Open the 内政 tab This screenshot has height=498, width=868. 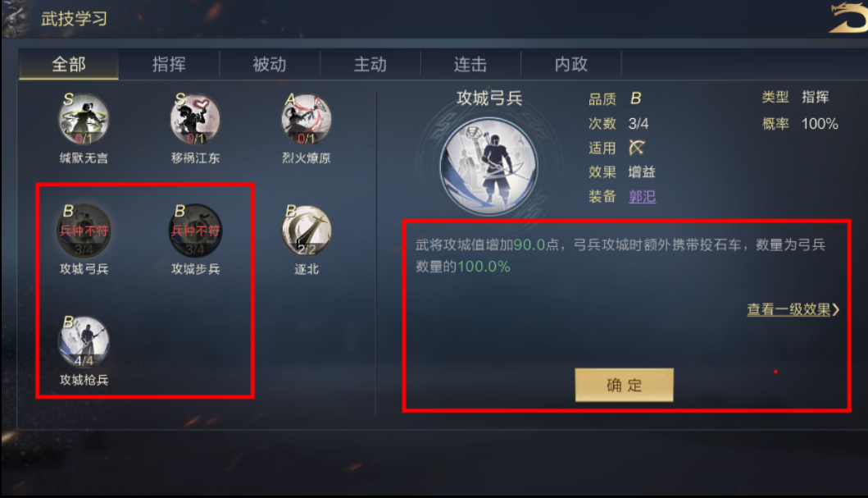click(570, 64)
